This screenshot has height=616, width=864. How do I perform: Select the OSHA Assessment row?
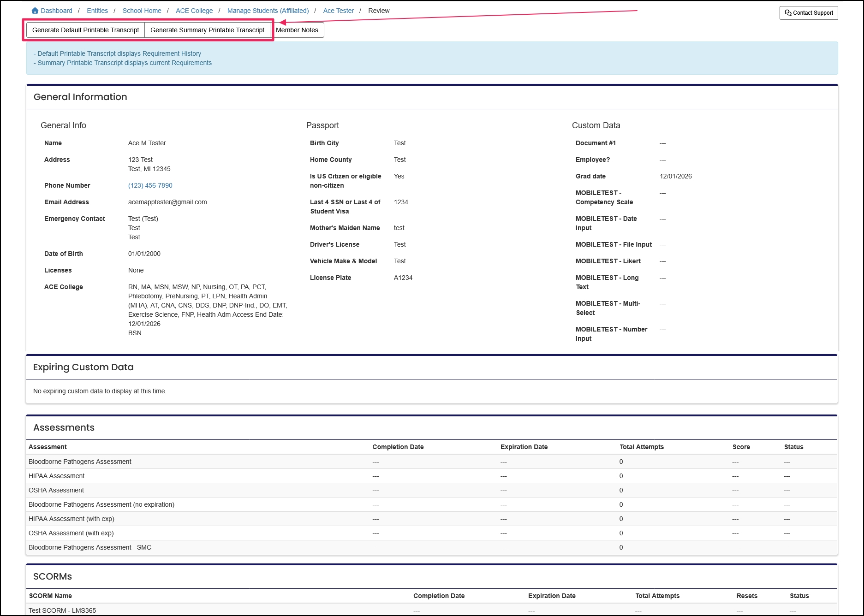click(432, 490)
